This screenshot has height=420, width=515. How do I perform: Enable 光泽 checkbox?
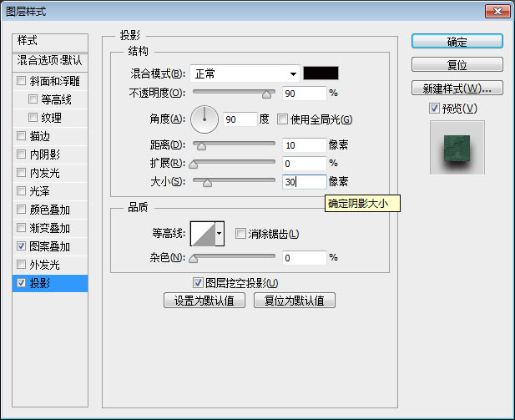click(21, 190)
